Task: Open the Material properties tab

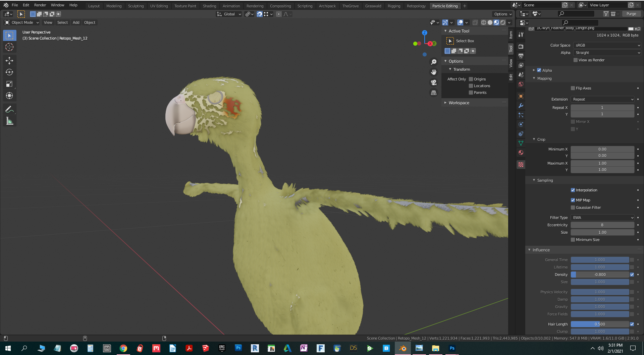Action: (x=521, y=153)
